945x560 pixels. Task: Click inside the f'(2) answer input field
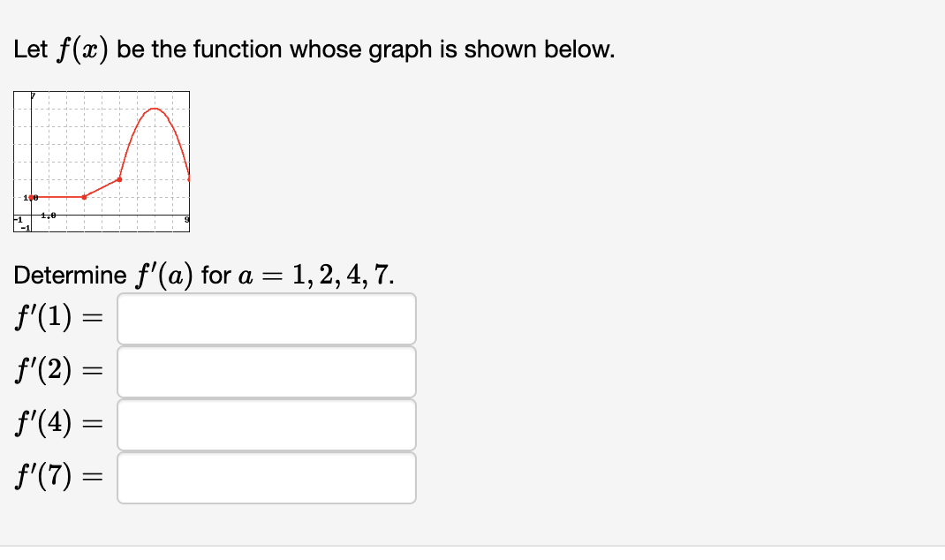tap(265, 372)
